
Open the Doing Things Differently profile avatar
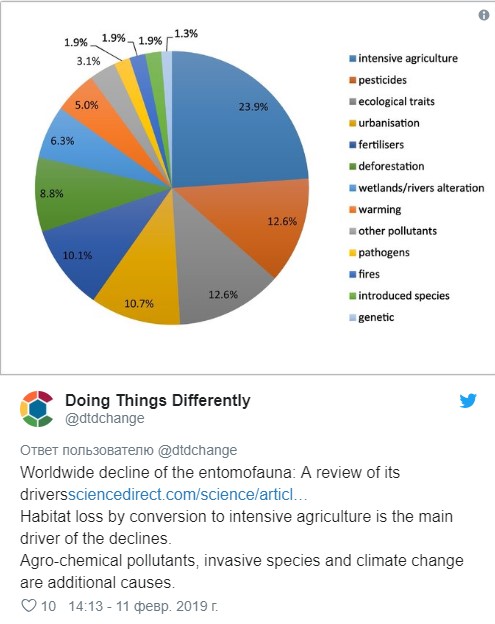[37, 409]
